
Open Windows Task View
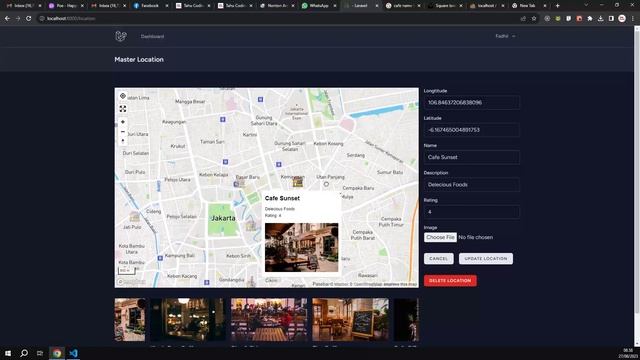[40, 353]
